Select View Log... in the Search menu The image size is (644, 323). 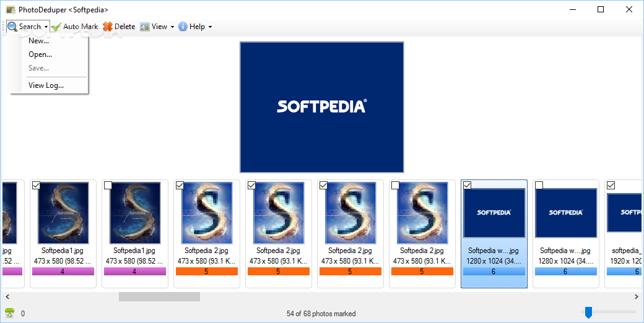point(46,85)
